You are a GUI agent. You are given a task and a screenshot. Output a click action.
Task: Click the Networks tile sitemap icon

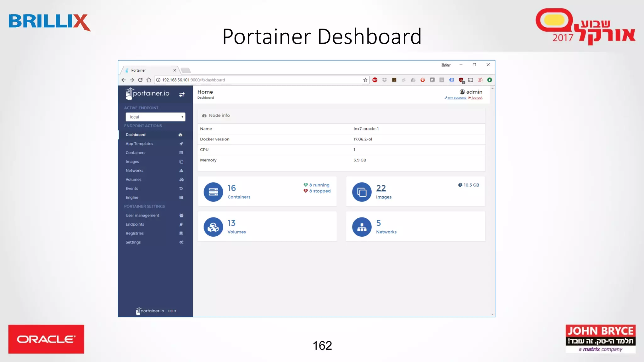(x=362, y=227)
